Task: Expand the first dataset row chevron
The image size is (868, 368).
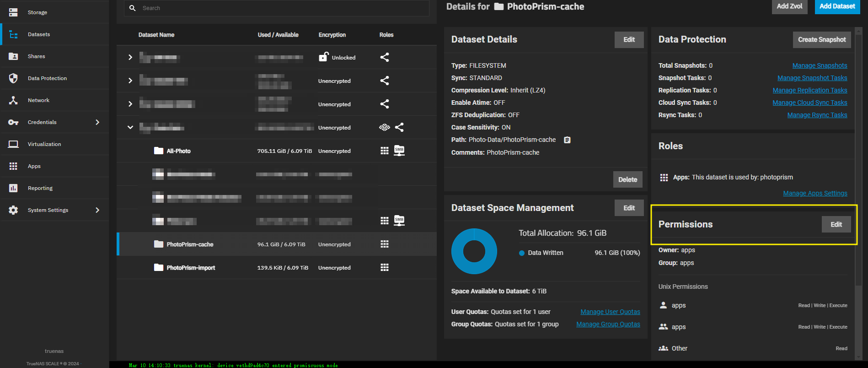Action: (x=130, y=57)
